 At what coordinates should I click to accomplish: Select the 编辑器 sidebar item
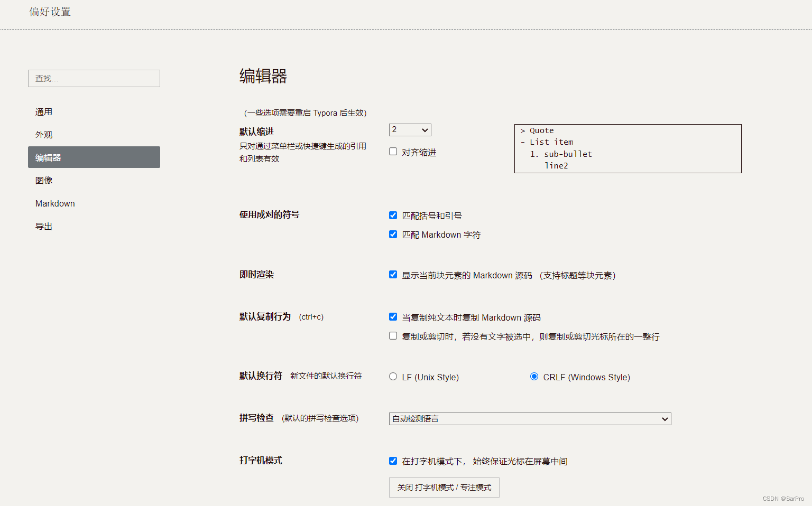coord(94,157)
